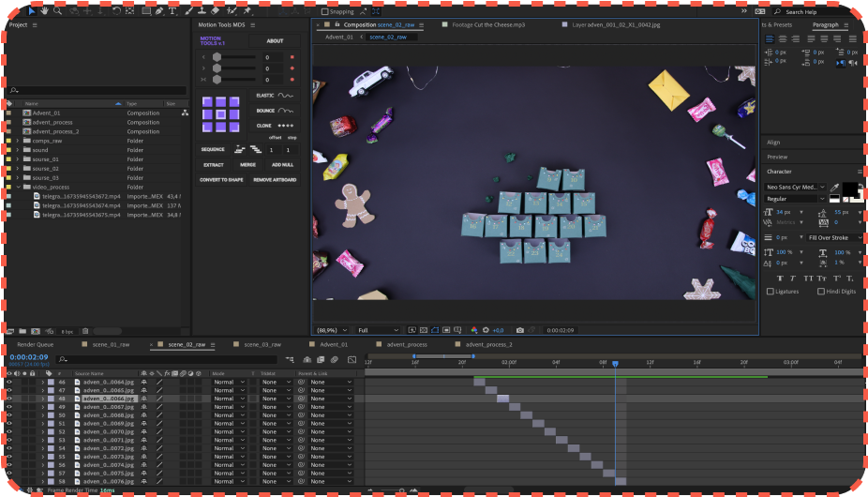This screenshot has width=868, height=497.
Task: Hide layer 57 adven_0..0075.jpg with eye
Action: pyautogui.click(x=8, y=474)
